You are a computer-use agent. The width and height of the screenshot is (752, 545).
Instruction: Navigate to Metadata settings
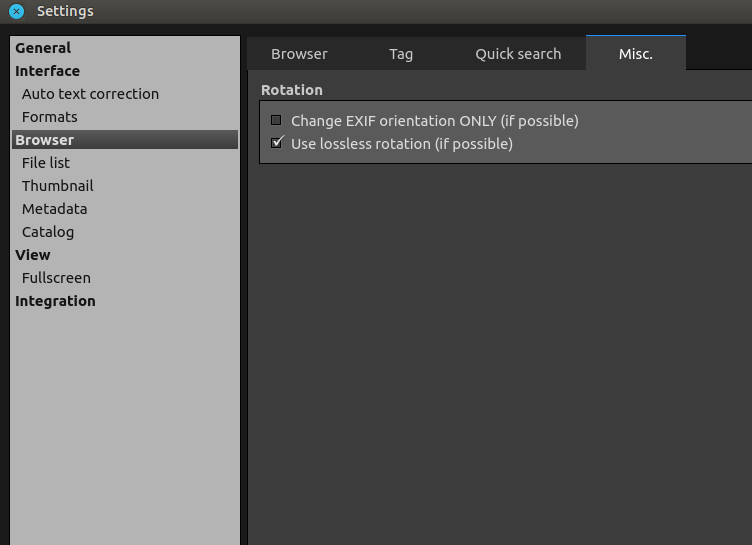click(x=54, y=209)
